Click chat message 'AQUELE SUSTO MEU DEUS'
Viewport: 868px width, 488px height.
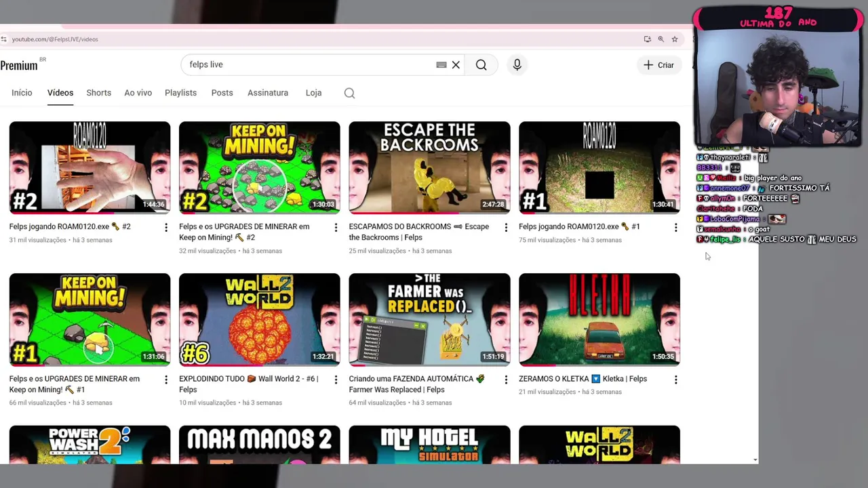(x=802, y=239)
